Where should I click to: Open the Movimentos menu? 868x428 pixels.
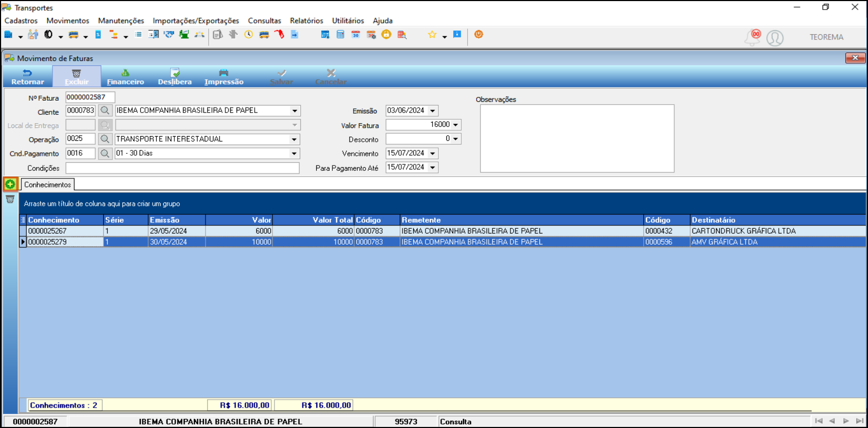point(68,20)
